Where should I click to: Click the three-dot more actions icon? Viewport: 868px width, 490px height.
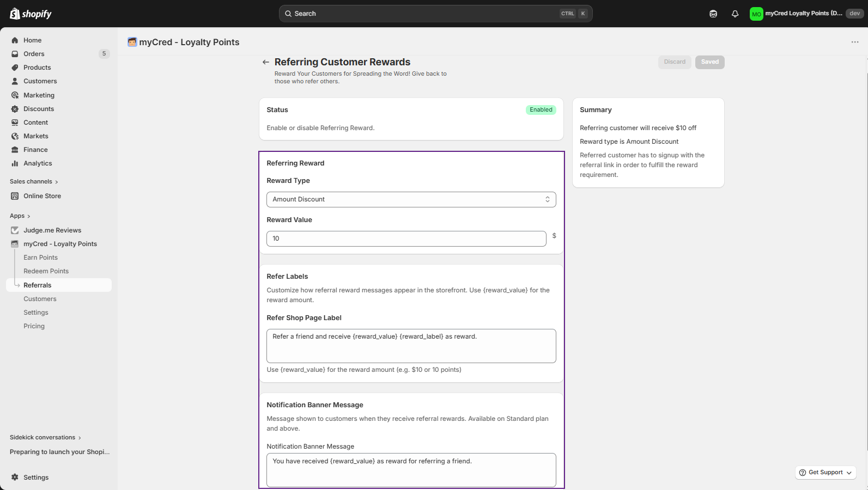coord(854,42)
